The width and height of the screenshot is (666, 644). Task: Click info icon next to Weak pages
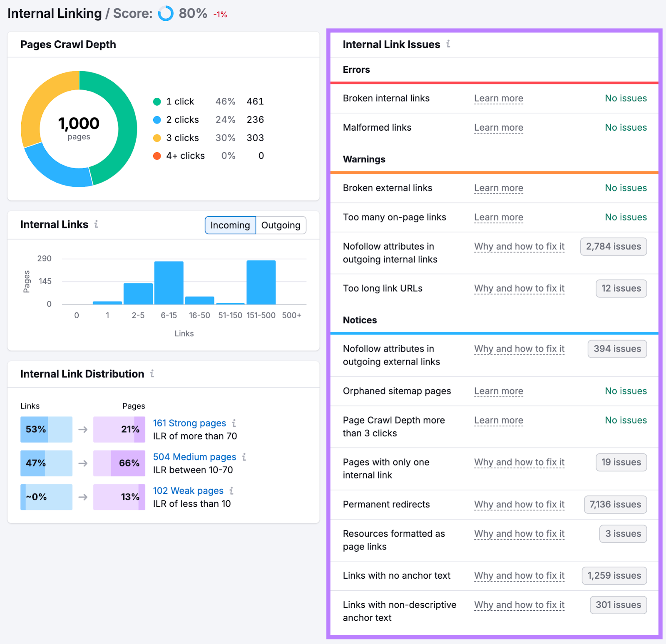point(231,490)
